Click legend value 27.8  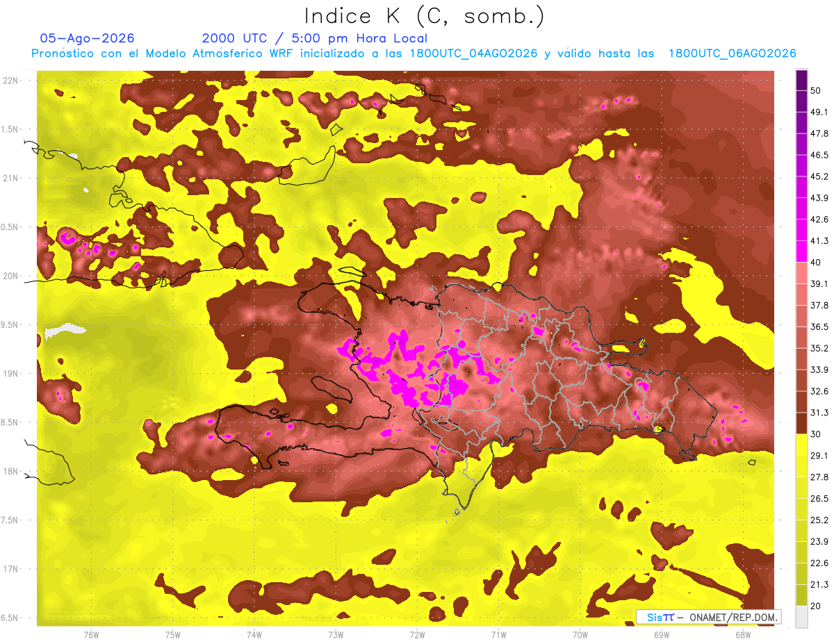coord(819,477)
